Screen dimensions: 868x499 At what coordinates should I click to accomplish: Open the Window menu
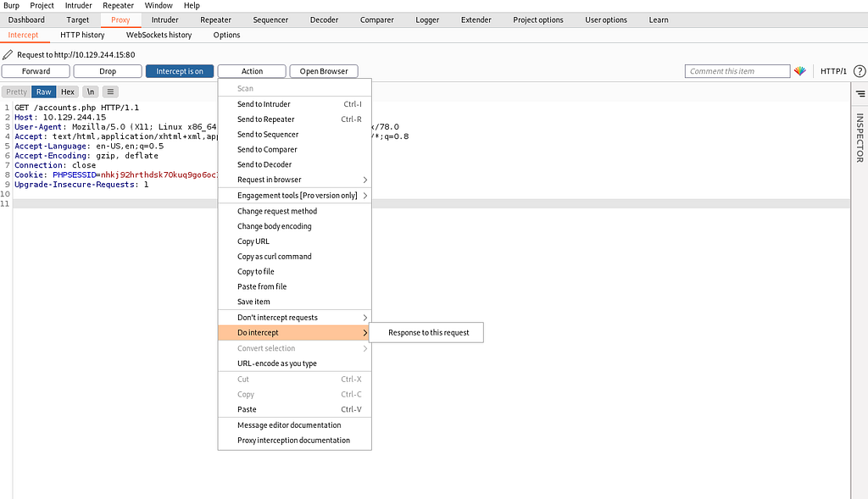(159, 6)
